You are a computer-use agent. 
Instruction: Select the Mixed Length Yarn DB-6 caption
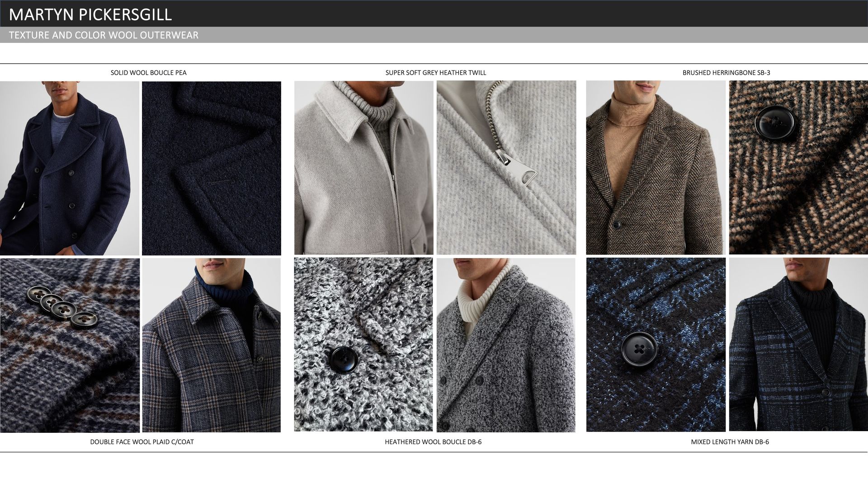click(729, 442)
